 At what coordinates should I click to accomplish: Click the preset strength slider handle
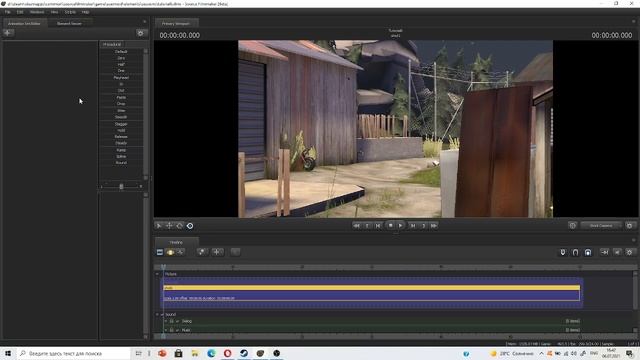(x=121, y=187)
